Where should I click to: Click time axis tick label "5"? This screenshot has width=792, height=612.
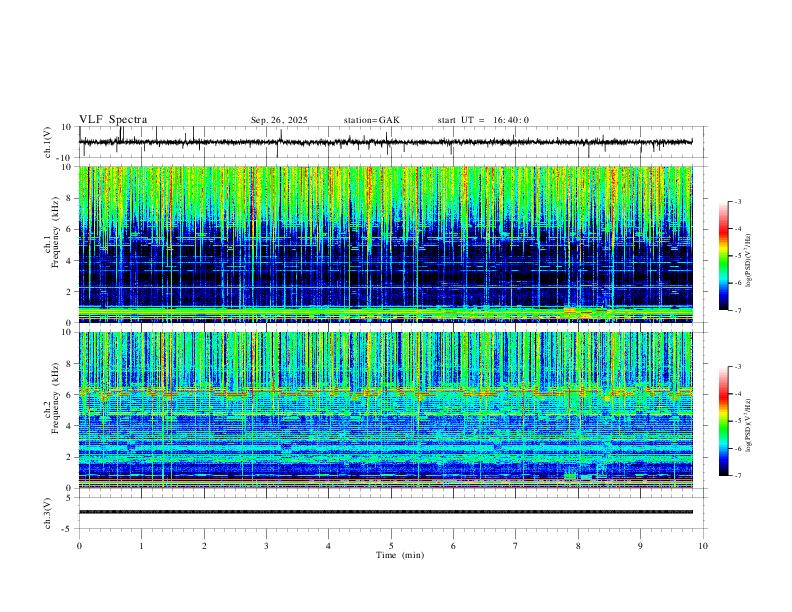[391, 546]
